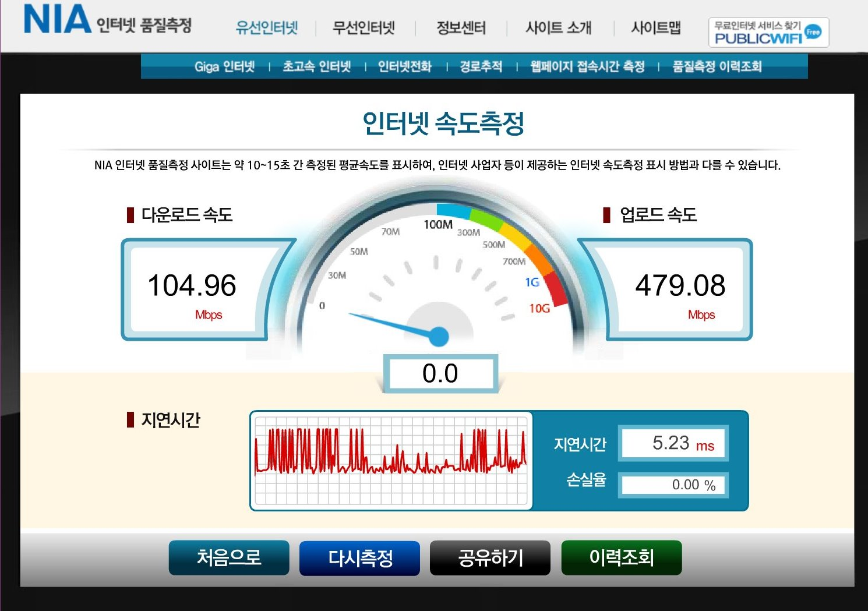This screenshot has width=868, height=611.
Task: Open the 유선인터넷 menu
Action: click(x=267, y=27)
